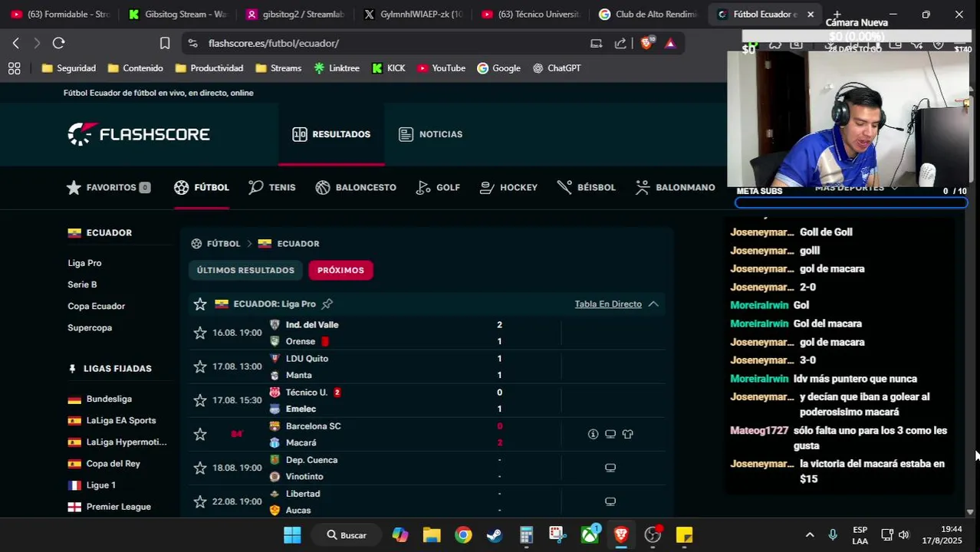980x552 pixels.
Task: Switch to Últimos Resultados tab
Action: click(x=245, y=270)
